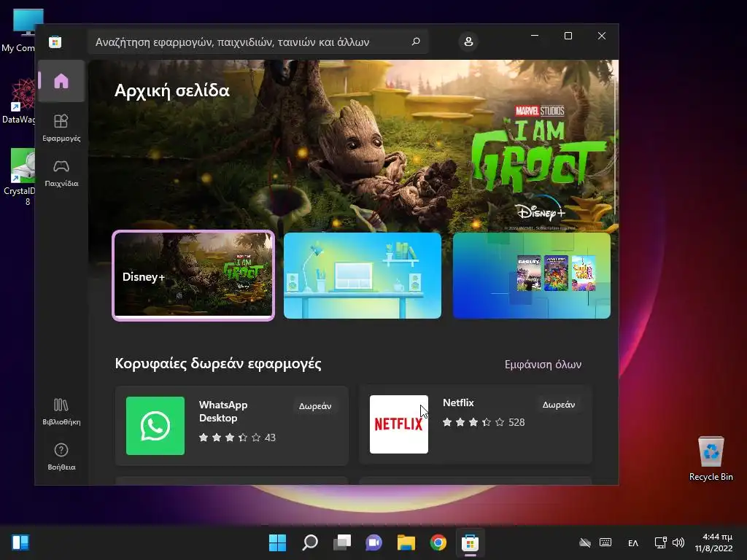Click the network tray icon
Image resolution: width=747 pixels, height=560 pixels.
660,542
